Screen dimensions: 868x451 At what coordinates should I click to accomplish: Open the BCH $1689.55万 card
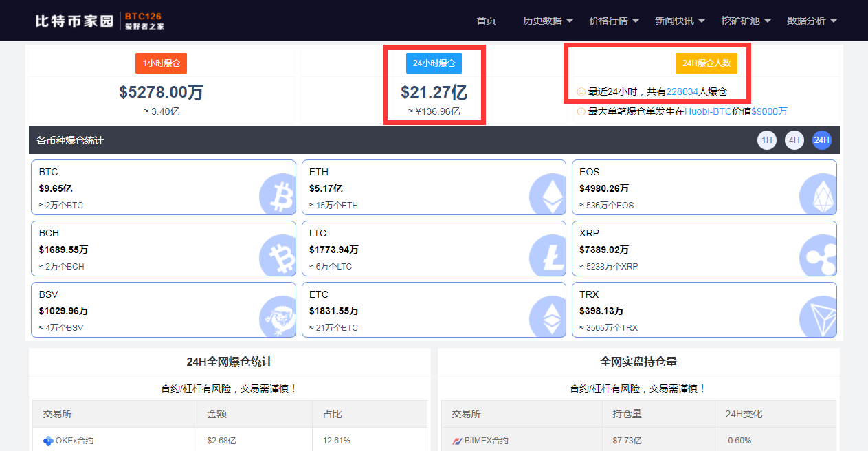coord(164,249)
